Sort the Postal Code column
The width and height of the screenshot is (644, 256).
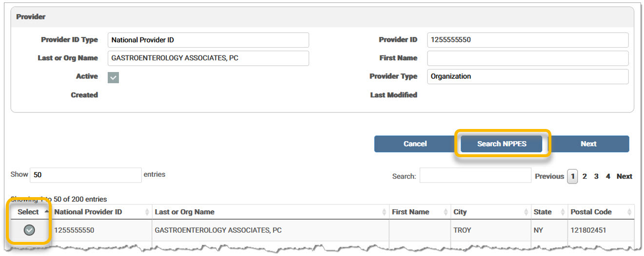tap(629, 212)
